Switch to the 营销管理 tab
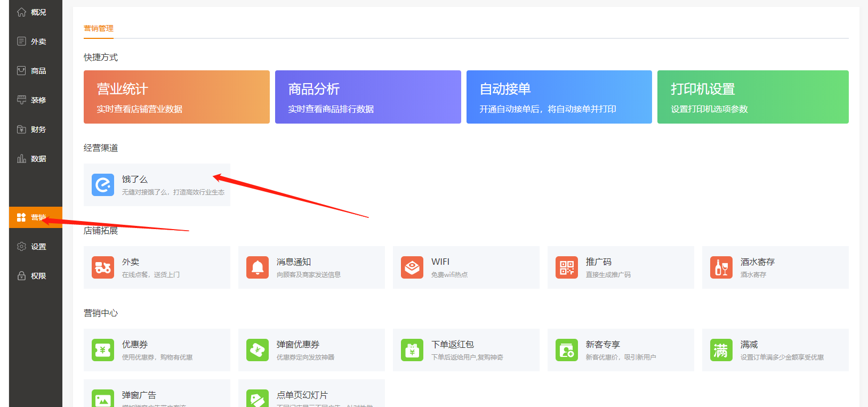The width and height of the screenshot is (868, 407). point(99,28)
